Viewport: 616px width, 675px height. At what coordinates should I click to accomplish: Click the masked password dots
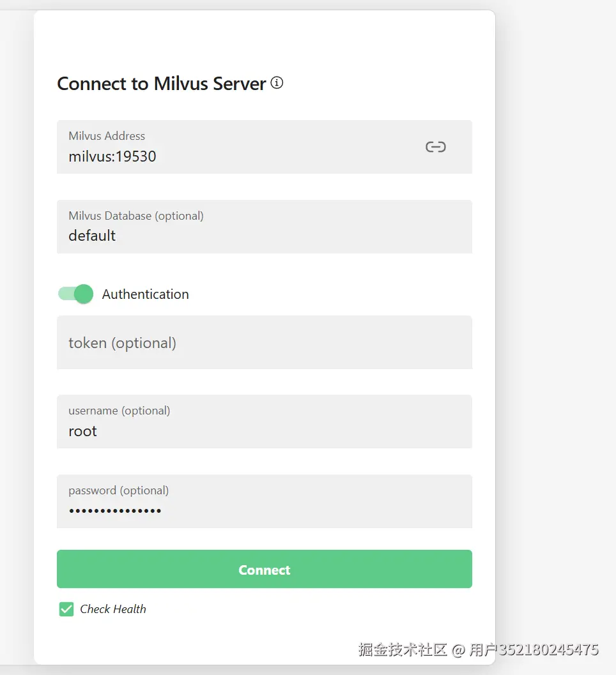[x=115, y=511]
